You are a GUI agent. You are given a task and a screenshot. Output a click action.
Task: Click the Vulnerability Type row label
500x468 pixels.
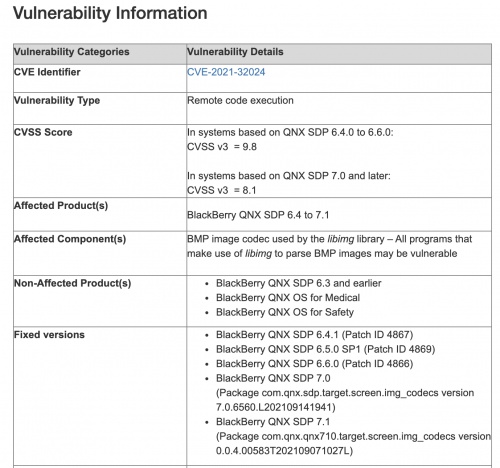(57, 101)
